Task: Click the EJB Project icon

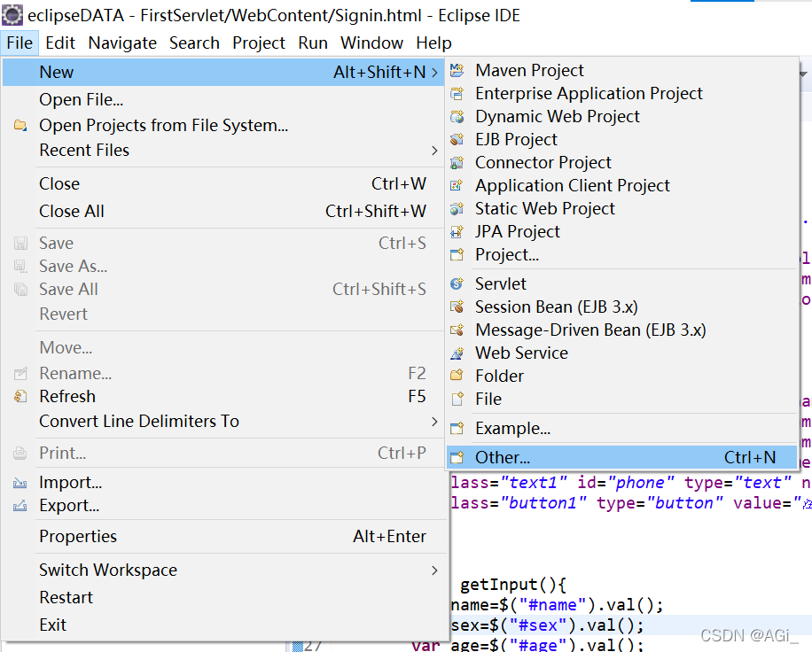Action: (x=457, y=139)
